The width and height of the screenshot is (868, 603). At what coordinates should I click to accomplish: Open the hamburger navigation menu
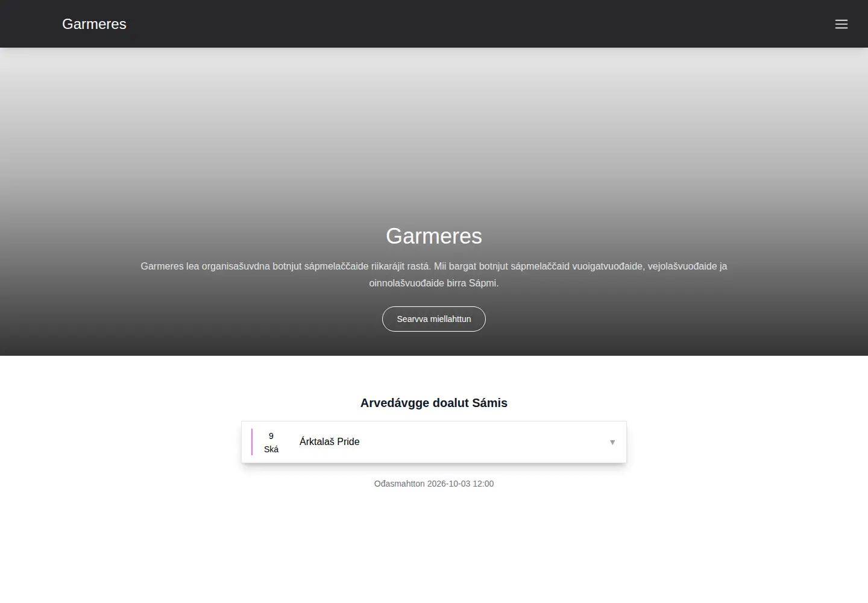[x=841, y=24]
